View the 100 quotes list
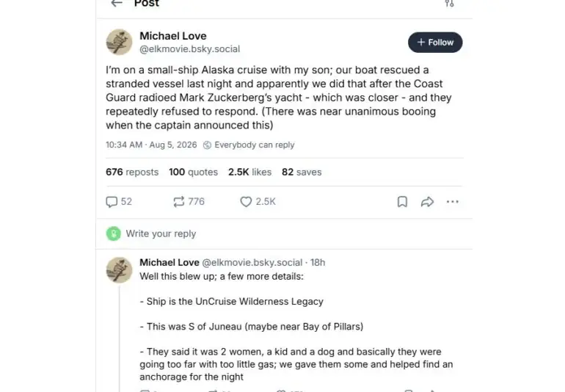Image resolution: width=565 pixels, height=392 pixels. [x=193, y=172]
